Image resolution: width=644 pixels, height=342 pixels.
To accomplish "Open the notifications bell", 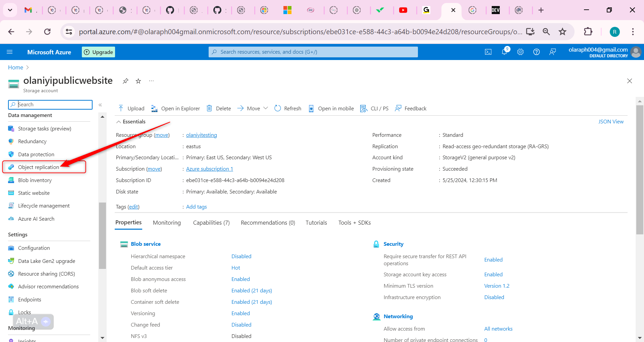I will [504, 52].
